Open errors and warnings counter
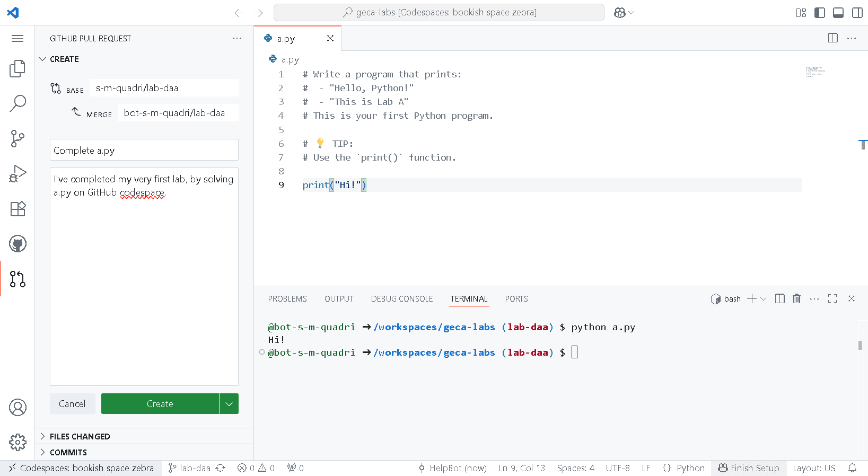 coord(256,468)
